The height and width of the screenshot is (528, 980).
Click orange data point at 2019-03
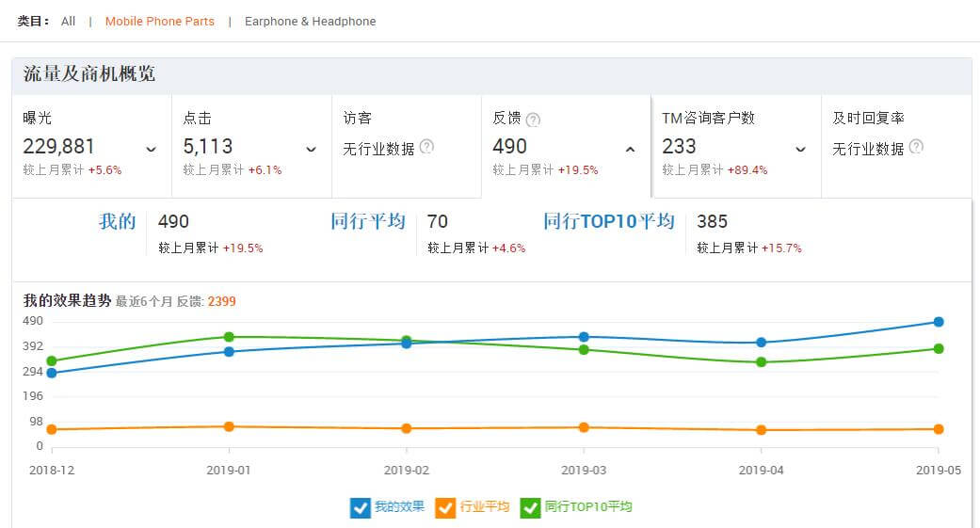(584, 427)
